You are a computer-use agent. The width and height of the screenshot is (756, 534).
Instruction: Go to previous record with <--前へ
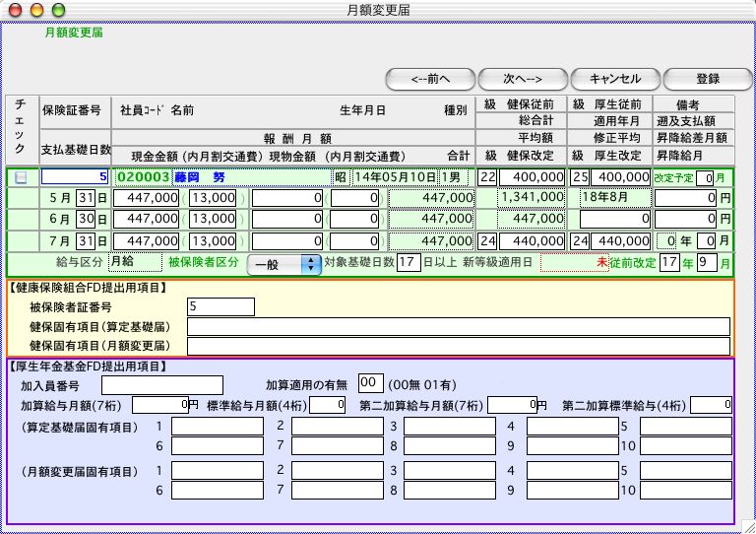(429, 79)
